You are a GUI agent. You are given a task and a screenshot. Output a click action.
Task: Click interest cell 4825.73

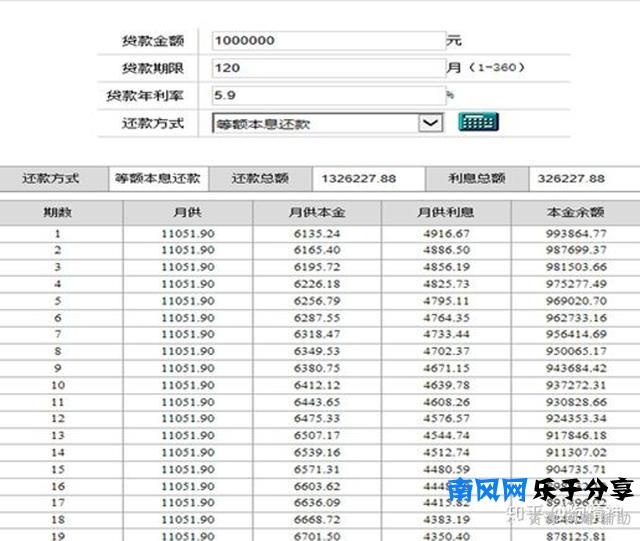446,284
